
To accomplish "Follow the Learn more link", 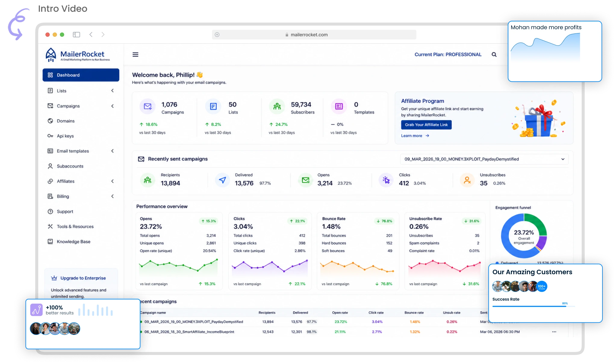I will click(415, 136).
